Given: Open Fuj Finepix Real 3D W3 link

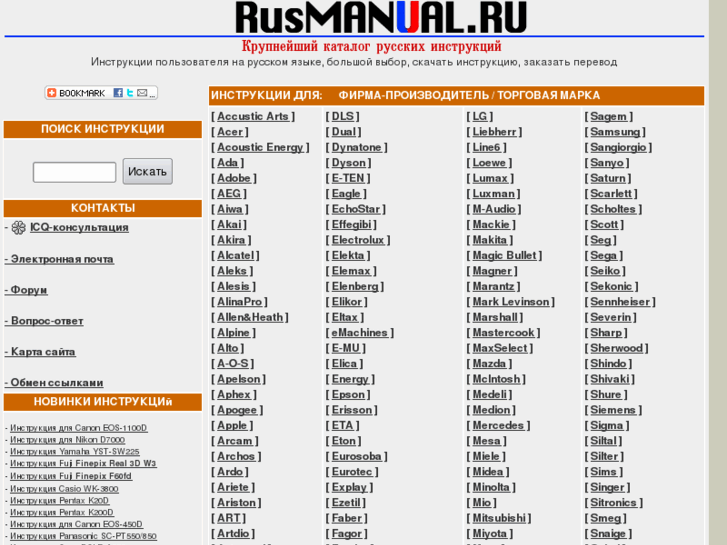Looking at the screenshot, I should coord(83,463).
